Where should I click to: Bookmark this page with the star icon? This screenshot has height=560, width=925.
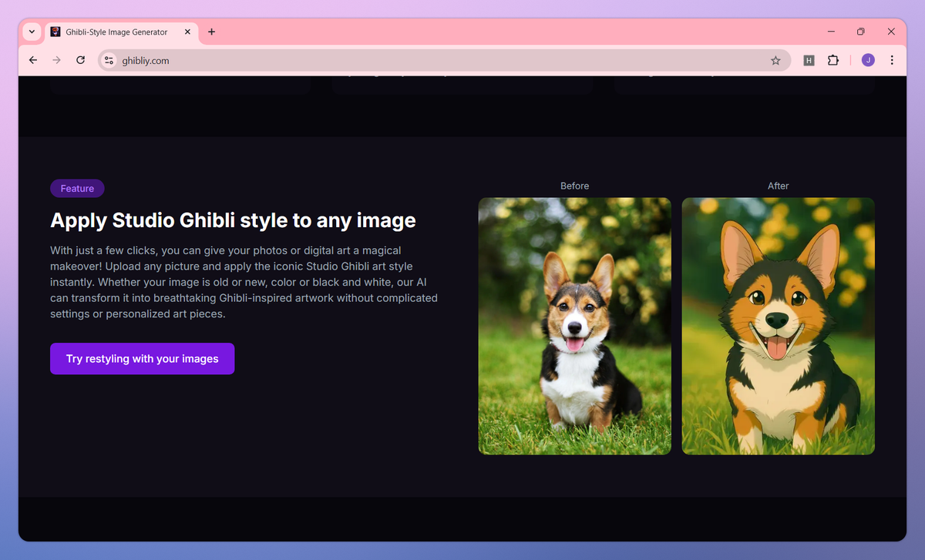775,60
